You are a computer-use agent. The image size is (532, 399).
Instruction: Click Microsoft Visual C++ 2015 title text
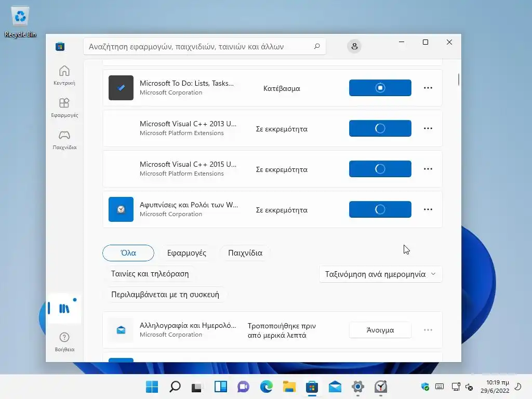pos(188,164)
